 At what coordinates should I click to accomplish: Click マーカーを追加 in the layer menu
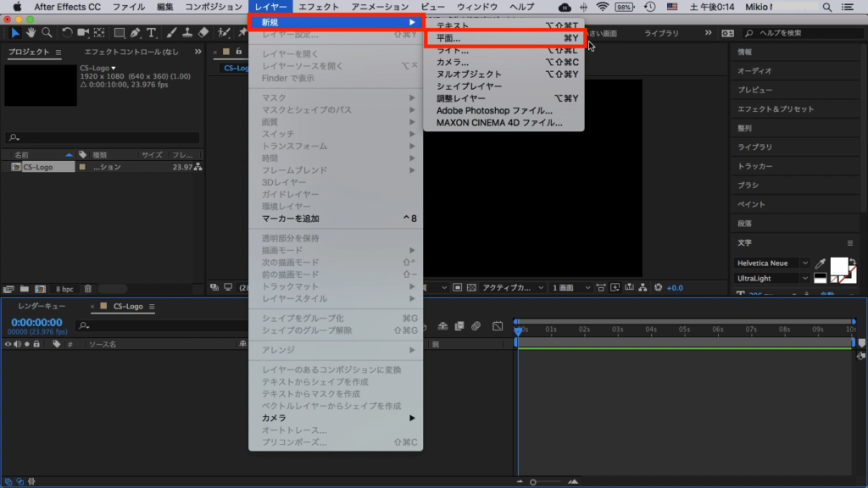click(336, 219)
